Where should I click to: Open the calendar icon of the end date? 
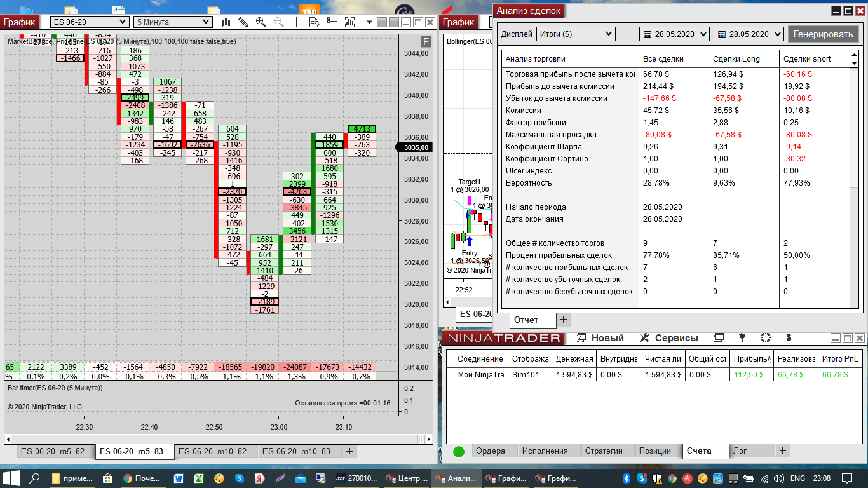point(722,34)
